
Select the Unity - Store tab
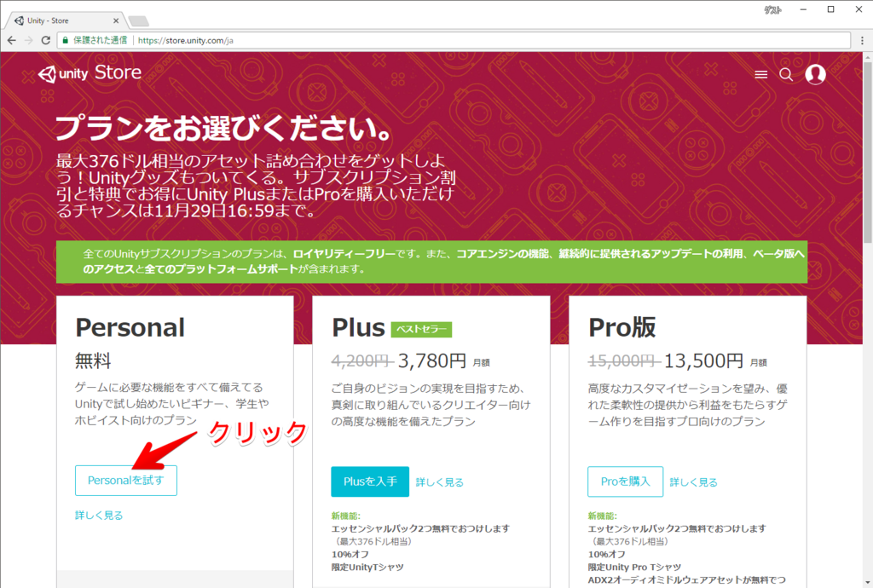66,20
